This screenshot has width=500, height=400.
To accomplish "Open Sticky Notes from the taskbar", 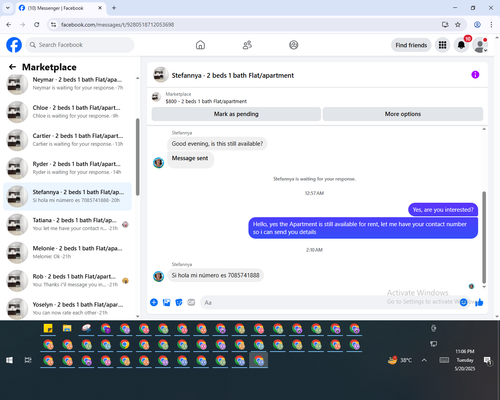I will click(48, 328).
